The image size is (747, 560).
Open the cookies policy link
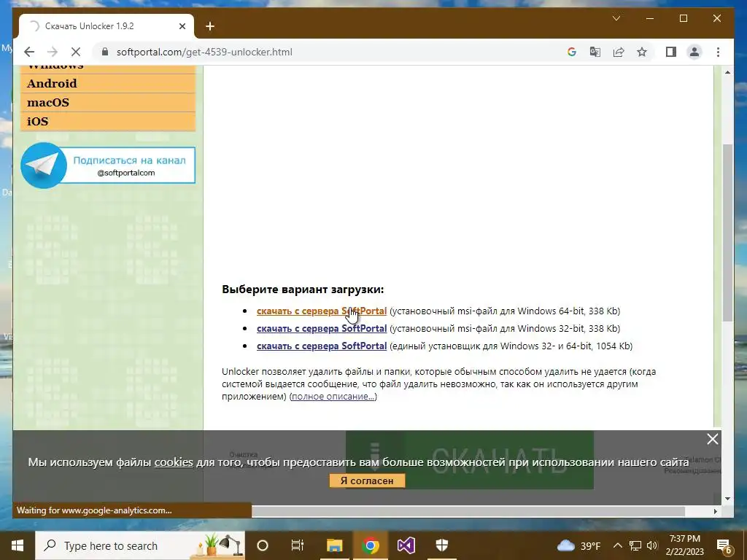[x=174, y=462]
